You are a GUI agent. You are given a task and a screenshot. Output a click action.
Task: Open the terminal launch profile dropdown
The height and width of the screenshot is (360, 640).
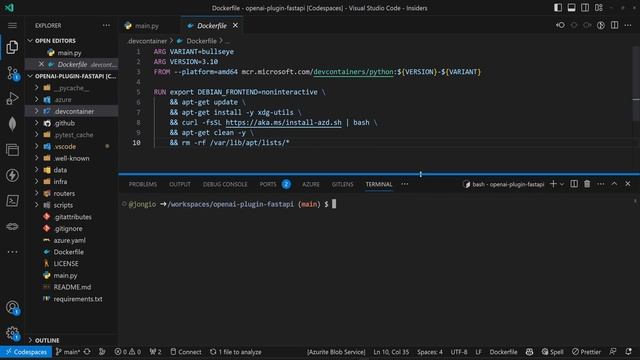pos(562,184)
